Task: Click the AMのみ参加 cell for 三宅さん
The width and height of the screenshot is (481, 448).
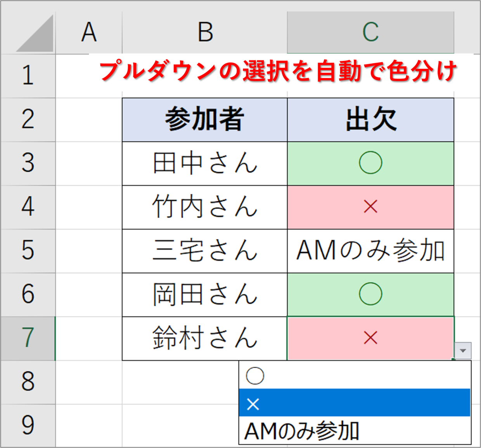Action: click(371, 251)
